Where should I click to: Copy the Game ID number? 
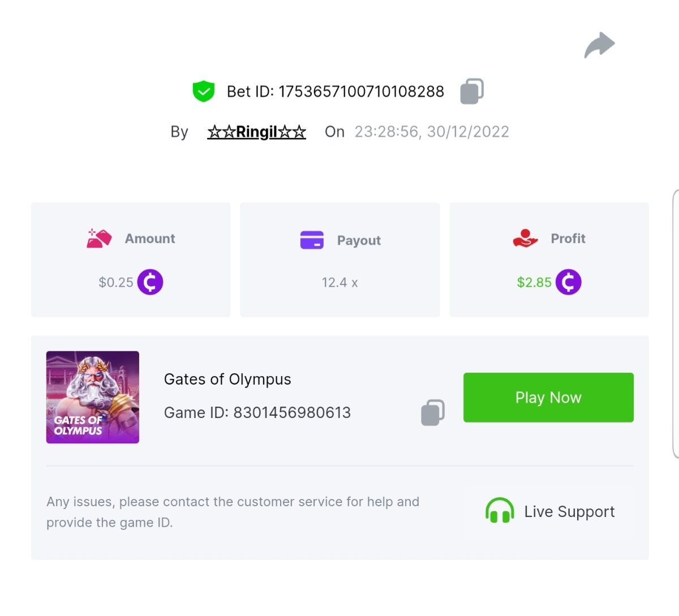point(433,412)
